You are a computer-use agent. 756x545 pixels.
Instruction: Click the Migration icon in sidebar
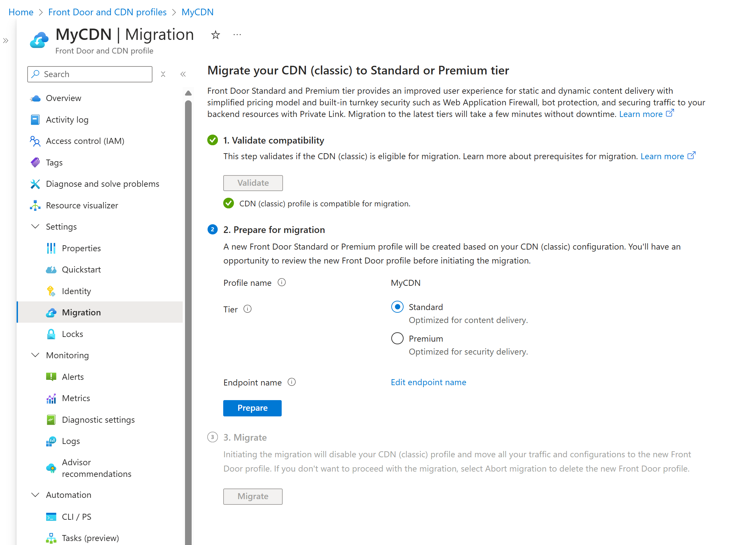[x=52, y=312]
